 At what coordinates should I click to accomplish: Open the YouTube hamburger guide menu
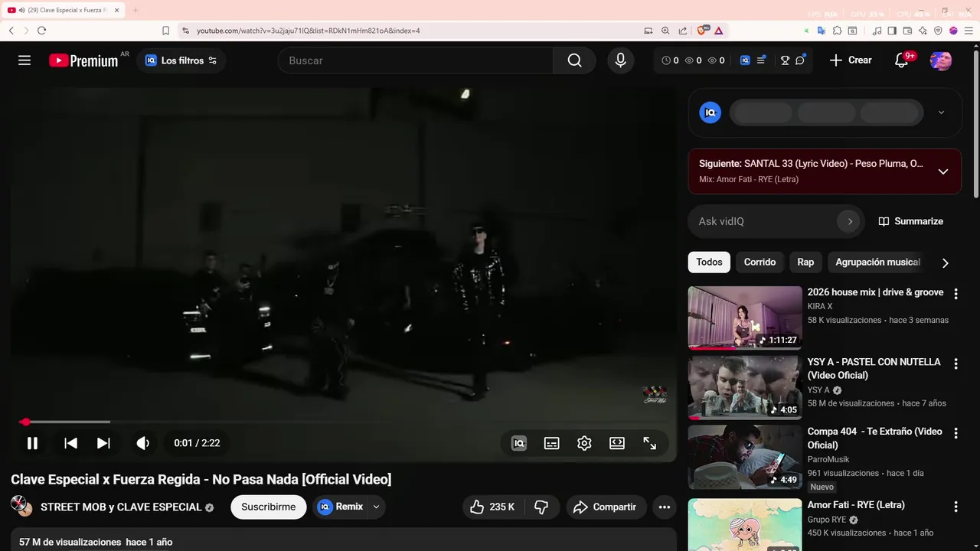pos(24,60)
